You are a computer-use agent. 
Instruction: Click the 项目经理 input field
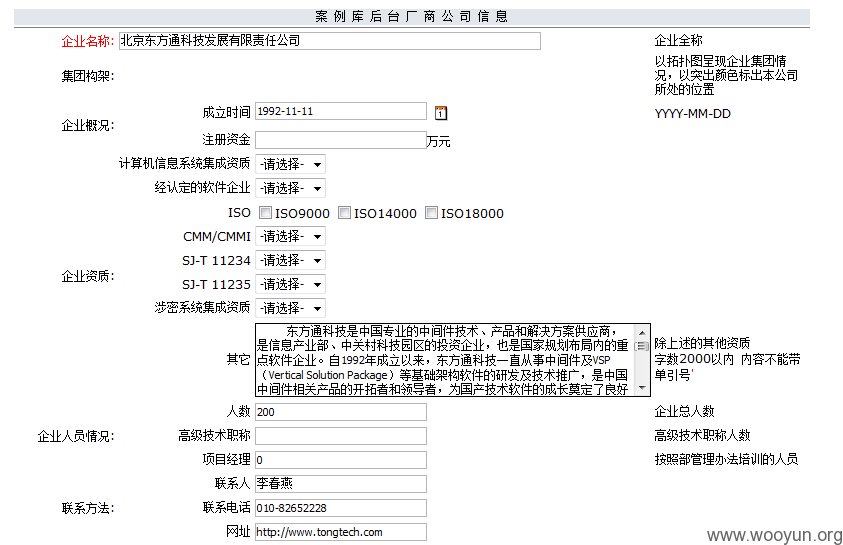tap(341, 460)
